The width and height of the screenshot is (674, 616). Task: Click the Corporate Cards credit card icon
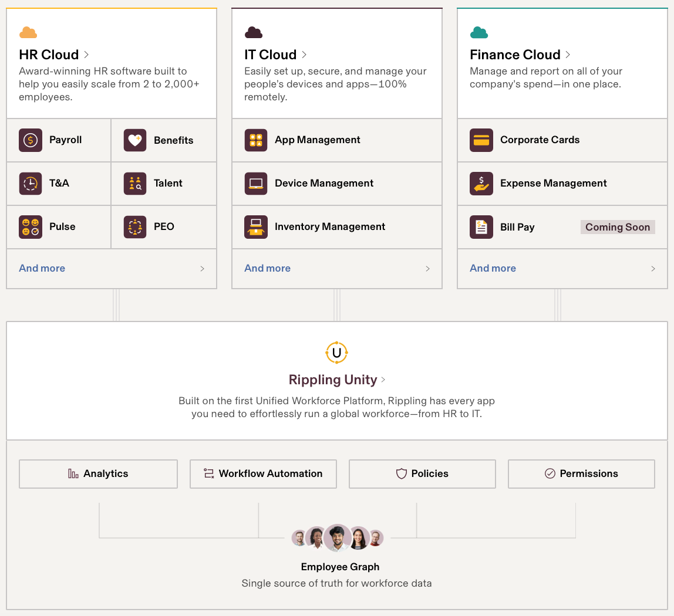(481, 140)
